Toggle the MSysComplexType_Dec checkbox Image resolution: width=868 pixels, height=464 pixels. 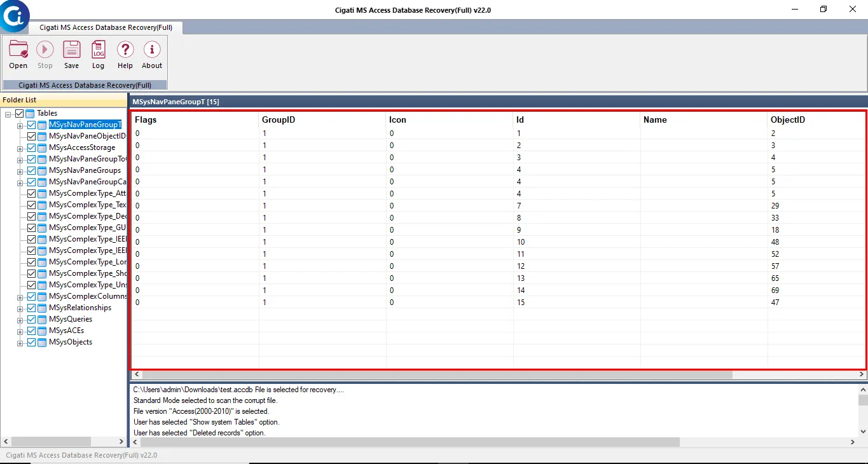(x=32, y=216)
